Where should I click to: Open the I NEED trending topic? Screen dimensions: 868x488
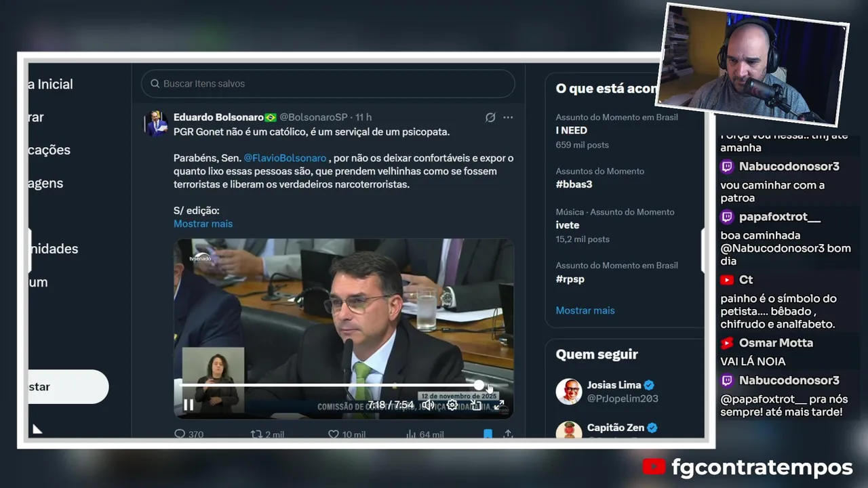coord(572,130)
